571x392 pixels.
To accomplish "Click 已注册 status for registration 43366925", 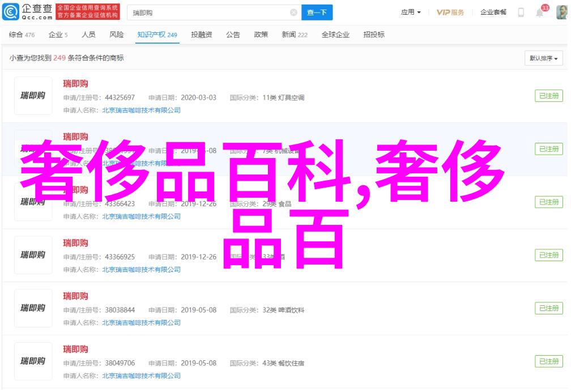I will click(x=549, y=255).
